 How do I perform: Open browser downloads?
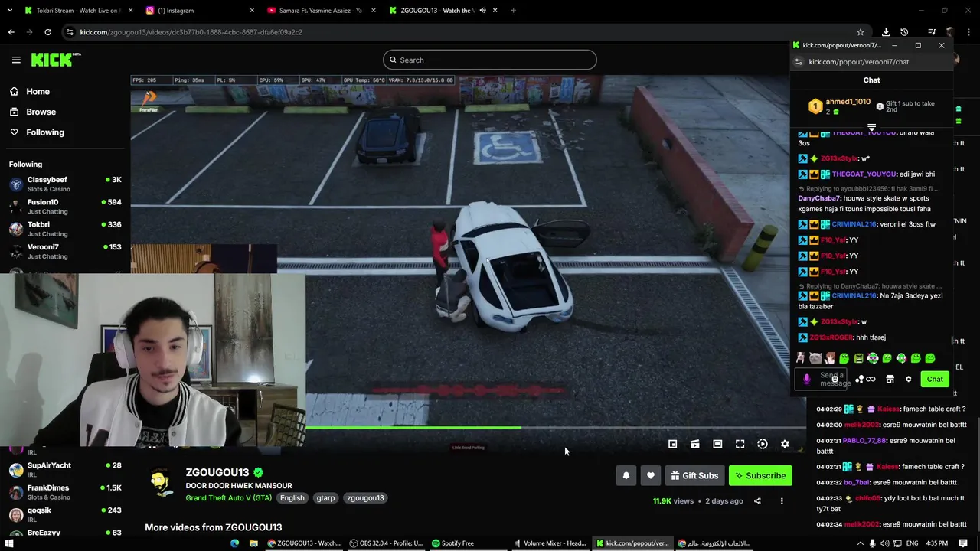[886, 32]
